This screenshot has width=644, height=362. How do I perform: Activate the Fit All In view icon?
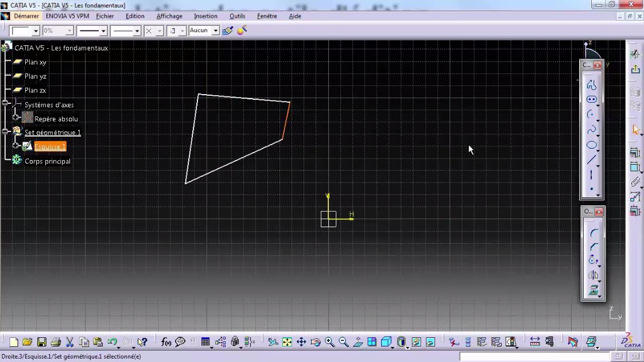pos(286,342)
